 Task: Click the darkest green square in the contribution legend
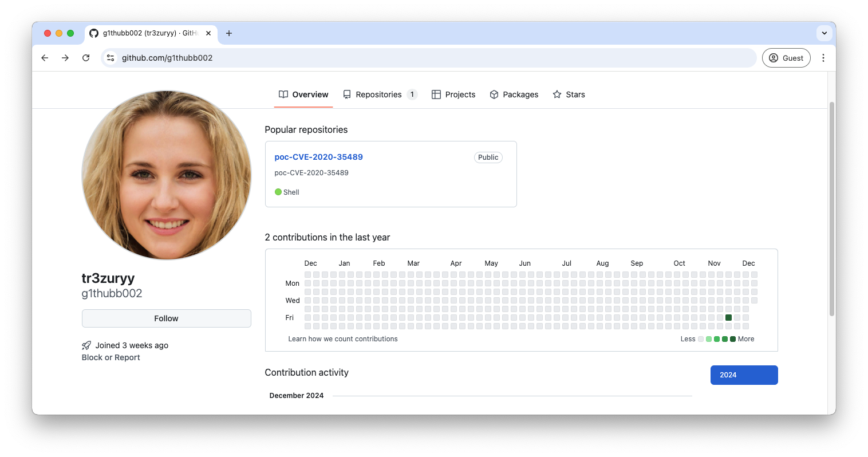[732, 338]
